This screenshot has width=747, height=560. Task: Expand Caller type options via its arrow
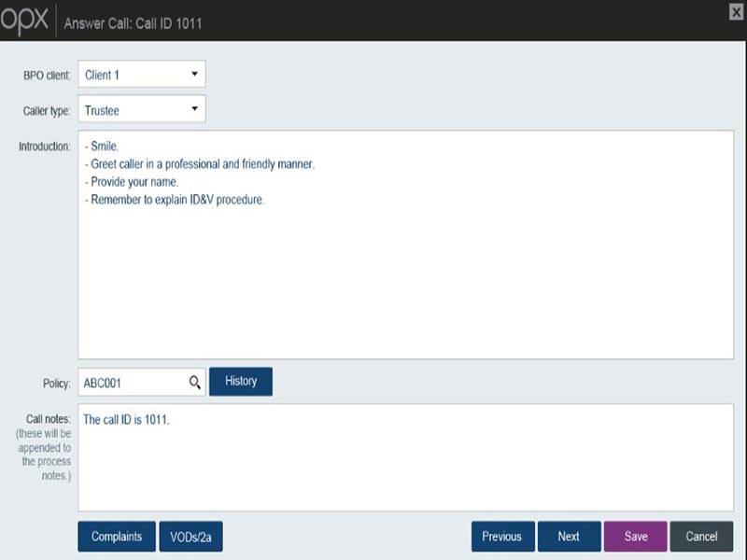coord(193,109)
